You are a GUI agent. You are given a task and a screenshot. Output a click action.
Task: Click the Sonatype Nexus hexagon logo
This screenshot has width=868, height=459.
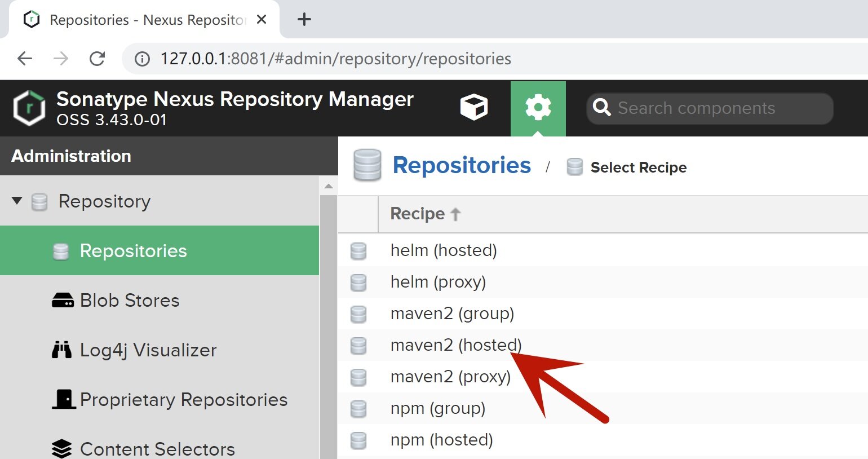[x=29, y=108]
